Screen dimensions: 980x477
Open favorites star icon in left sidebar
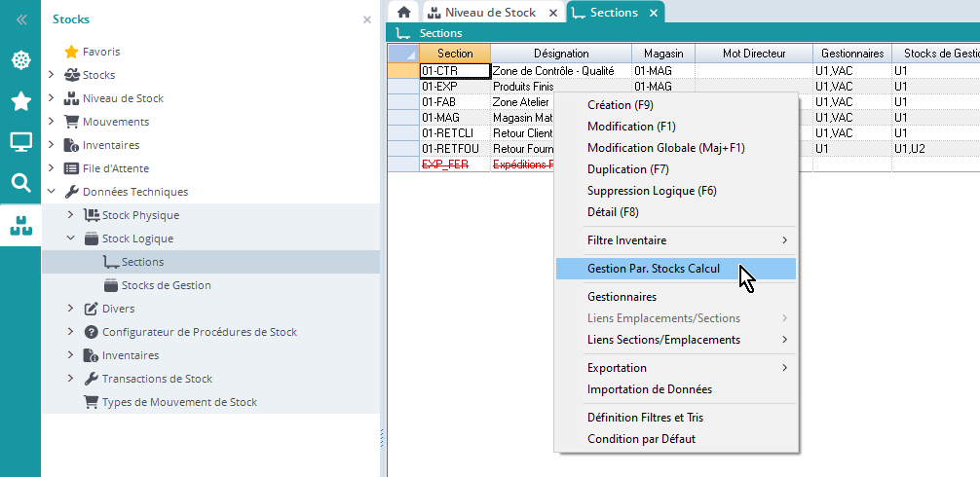coord(20,101)
